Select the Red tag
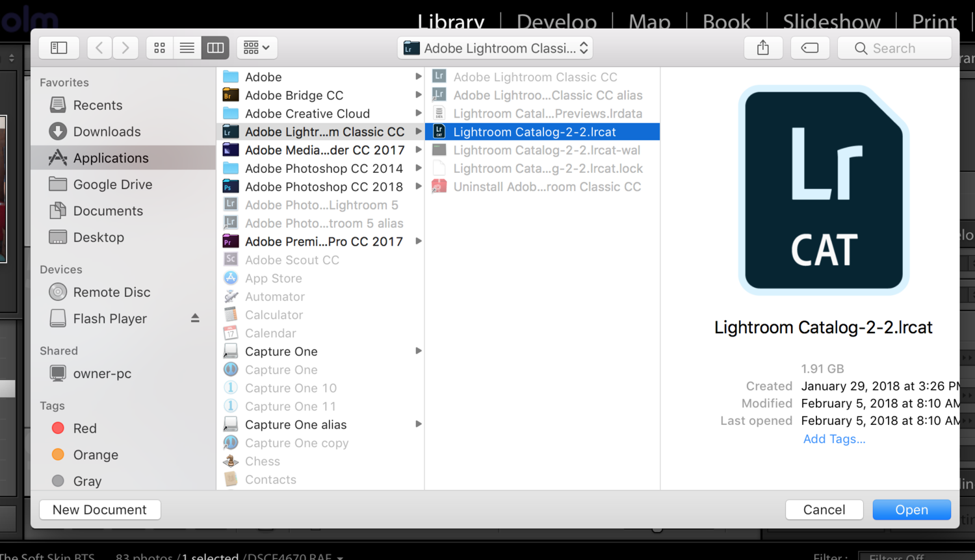 pyautogui.click(x=84, y=429)
